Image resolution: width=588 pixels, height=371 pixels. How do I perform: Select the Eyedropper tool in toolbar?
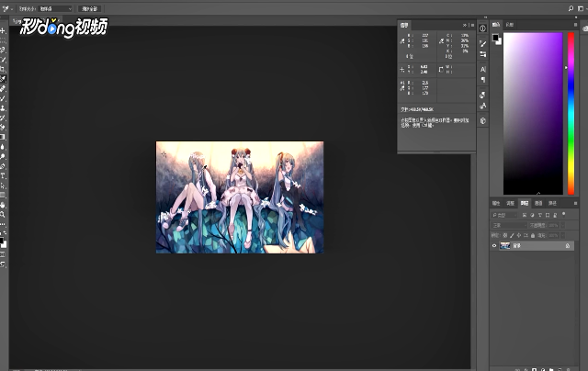(x=3, y=79)
